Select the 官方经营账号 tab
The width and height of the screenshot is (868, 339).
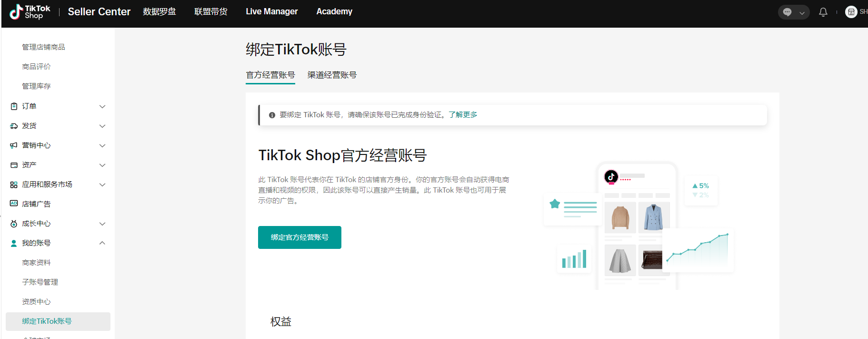click(x=270, y=75)
